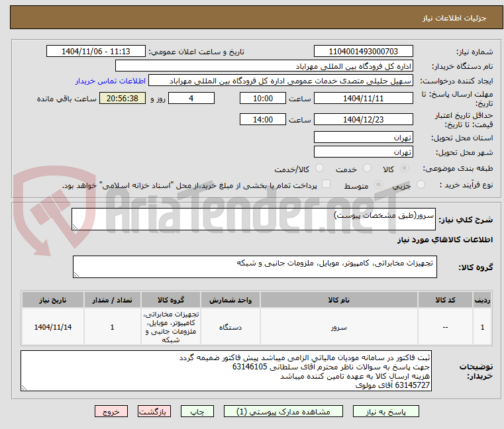This screenshot has height=429, width=504.
Task: Click the ساعت باقی مانده label
Action: 66,99
